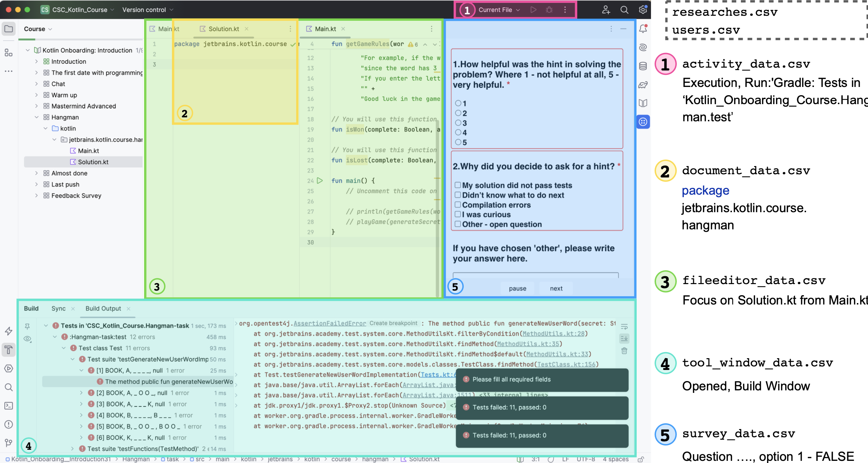The image size is (868, 463).
Task: Select rating option 5 radio button
Action: (458, 142)
